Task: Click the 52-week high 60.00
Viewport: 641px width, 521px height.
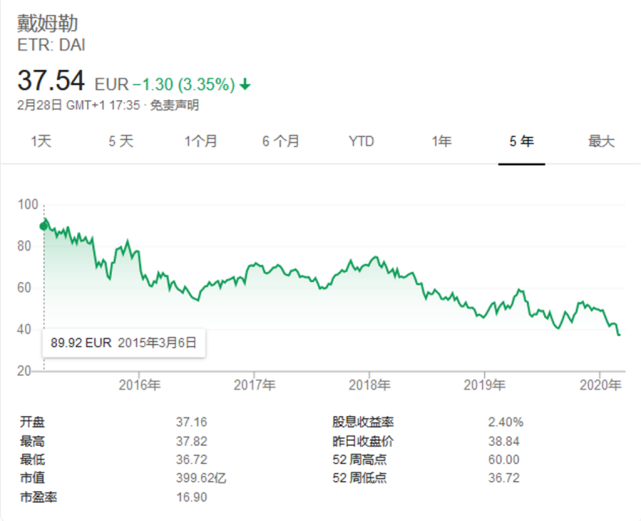Action: pos(504,460)
